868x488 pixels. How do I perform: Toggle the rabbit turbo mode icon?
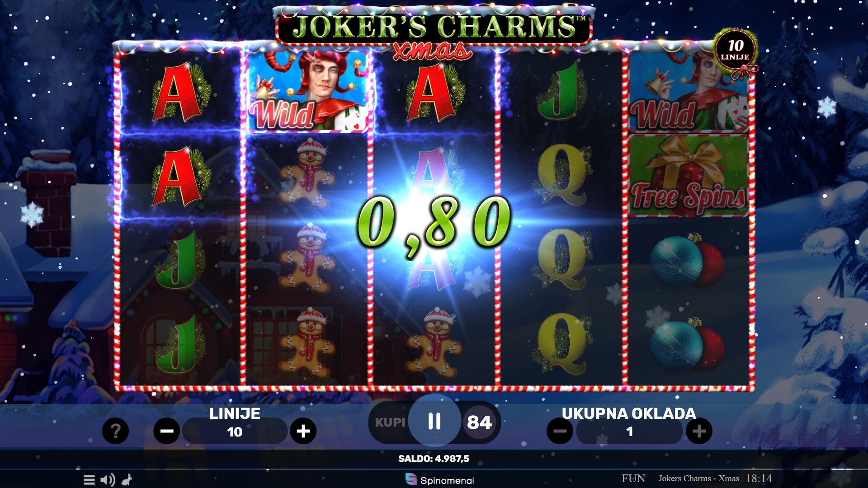(127, 480)
